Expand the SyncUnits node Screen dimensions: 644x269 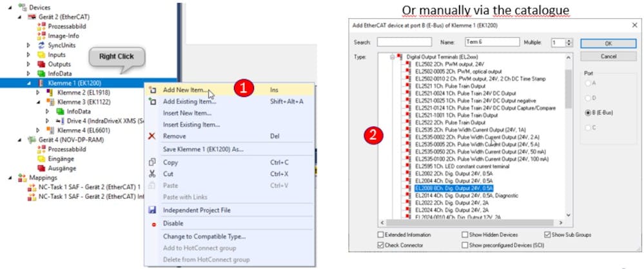tap(29, 45)
